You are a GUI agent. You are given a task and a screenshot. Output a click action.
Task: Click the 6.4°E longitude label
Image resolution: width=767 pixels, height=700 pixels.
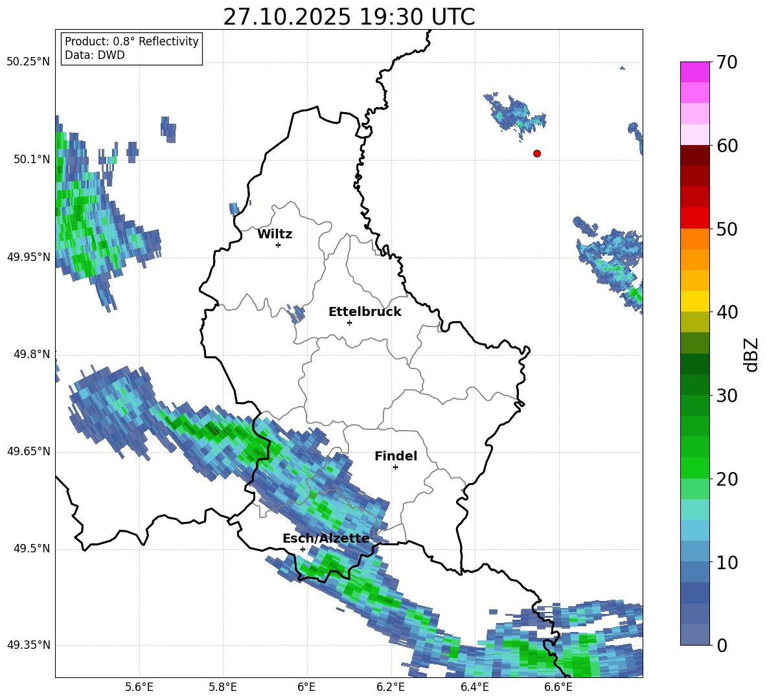click(x=474, y=687)
